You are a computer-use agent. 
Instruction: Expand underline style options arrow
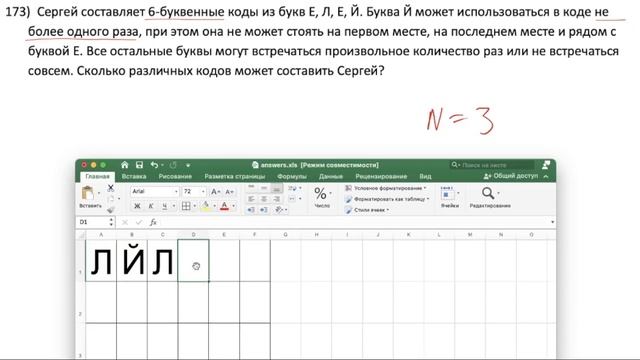(173, 206)
